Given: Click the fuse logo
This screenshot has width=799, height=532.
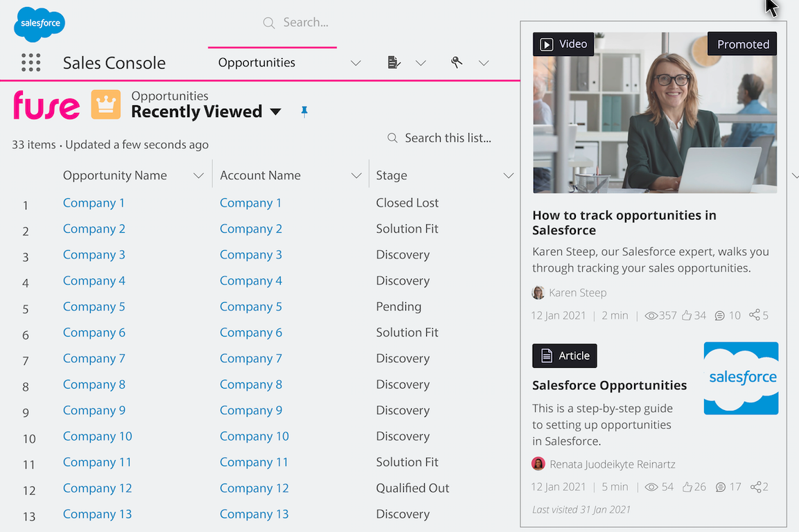Looking at the screenshot, I should 46,105.
